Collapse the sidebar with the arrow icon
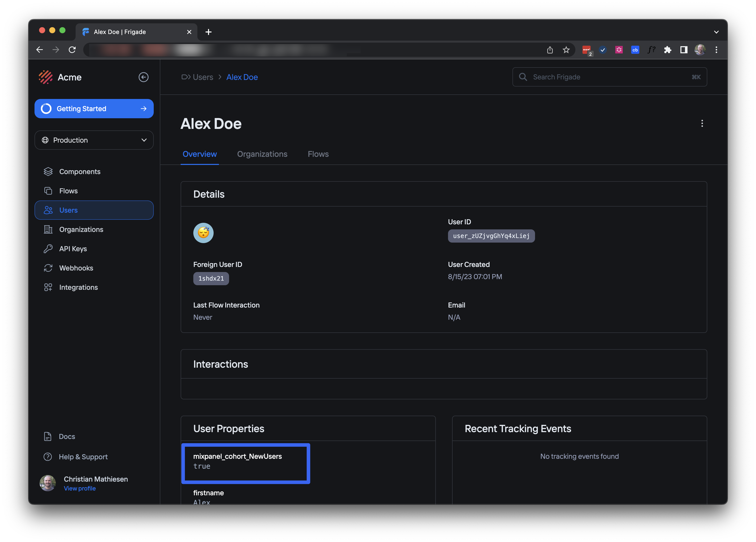This screenshot has height=542, width=756. (x=143, y=77)
